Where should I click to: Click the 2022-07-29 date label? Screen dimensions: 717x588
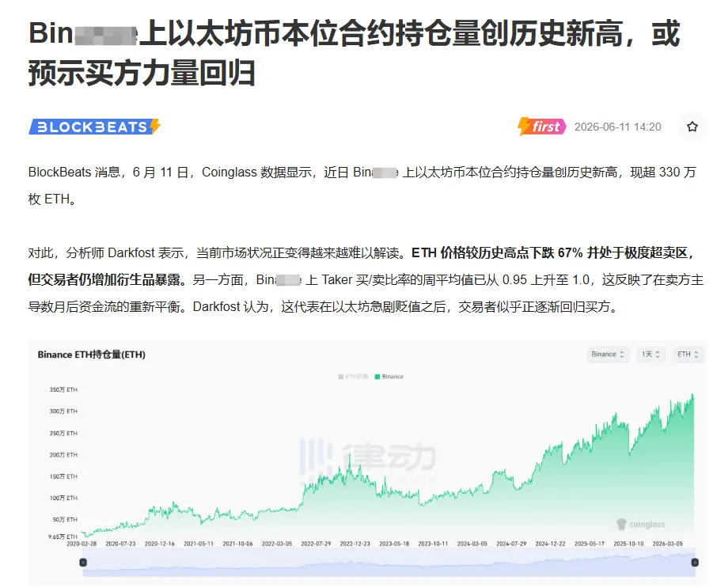click(316, 544)
